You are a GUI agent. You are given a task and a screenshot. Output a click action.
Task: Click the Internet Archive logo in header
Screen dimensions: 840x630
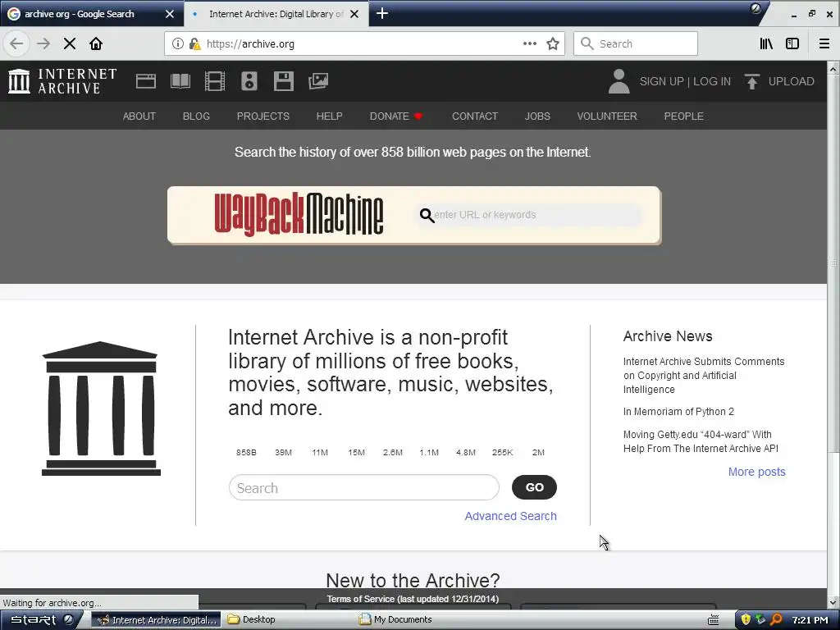click(62, 81)
